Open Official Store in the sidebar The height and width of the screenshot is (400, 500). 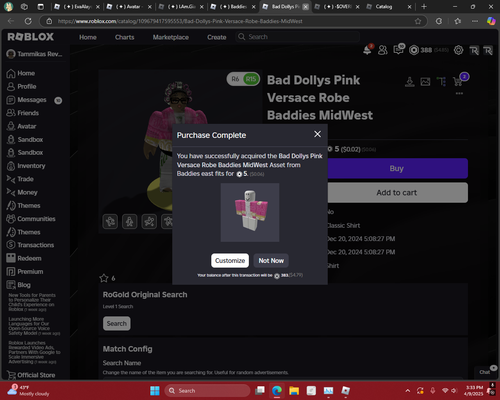[31, 375]
